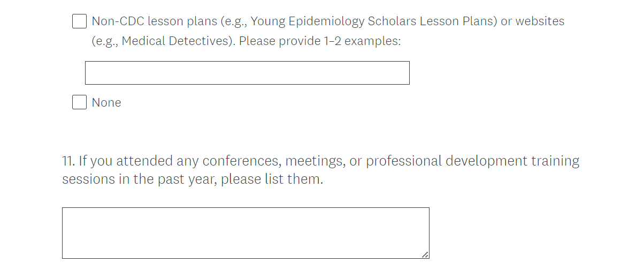This screenshot has width=644, height=277.
Task: Click the word 'conferences' in question 11
Action: (x=241, y=161)
